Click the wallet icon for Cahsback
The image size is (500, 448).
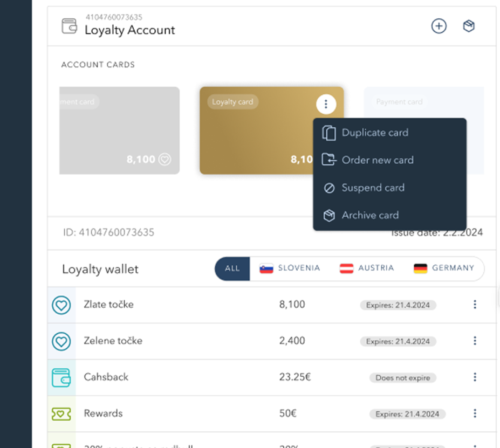61,378
